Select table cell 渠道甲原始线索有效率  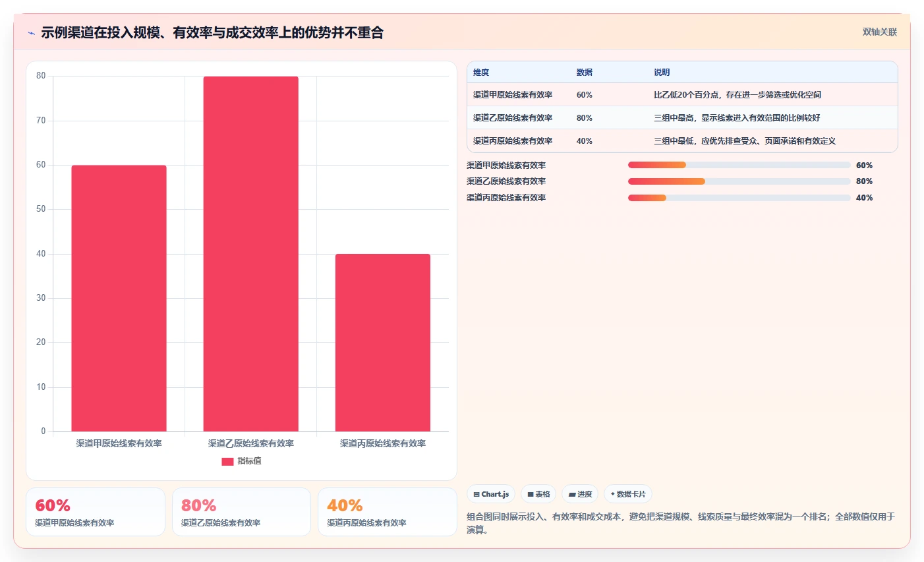point(513,95)
